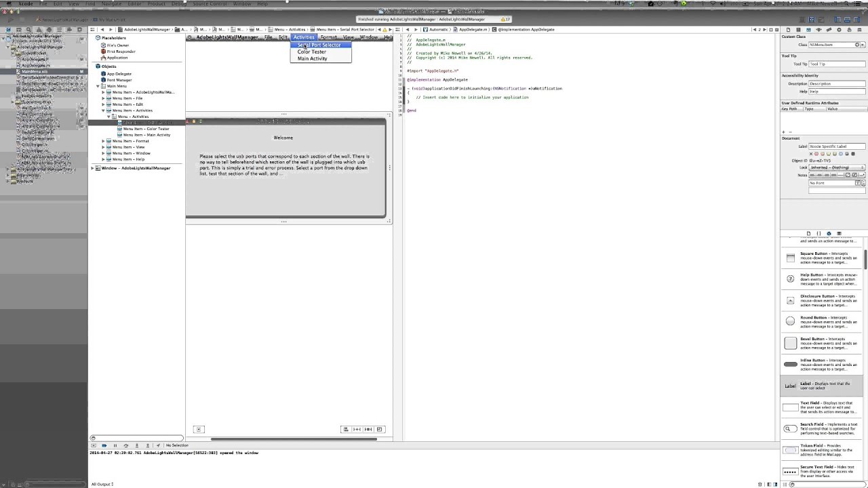Open the Navigate menu in Xcode
This screenshot has height=488, width=868.
pyautogui.click(x=111, y=3)
